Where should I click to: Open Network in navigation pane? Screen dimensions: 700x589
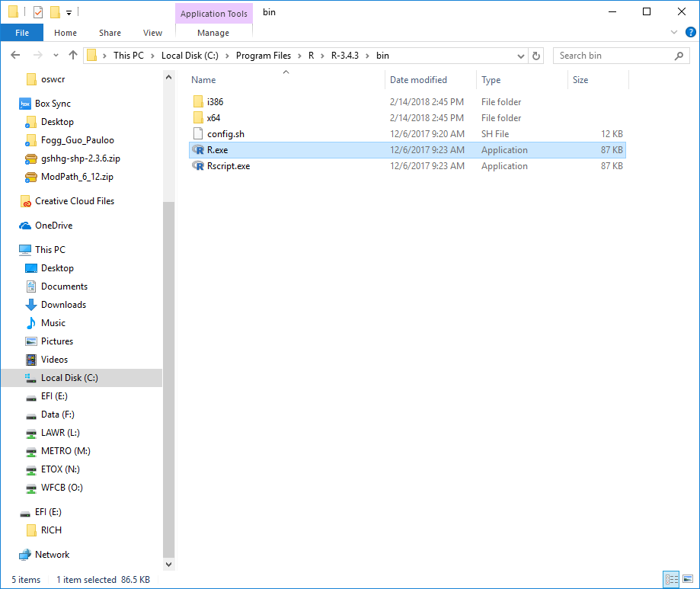(x=44, y=555)
